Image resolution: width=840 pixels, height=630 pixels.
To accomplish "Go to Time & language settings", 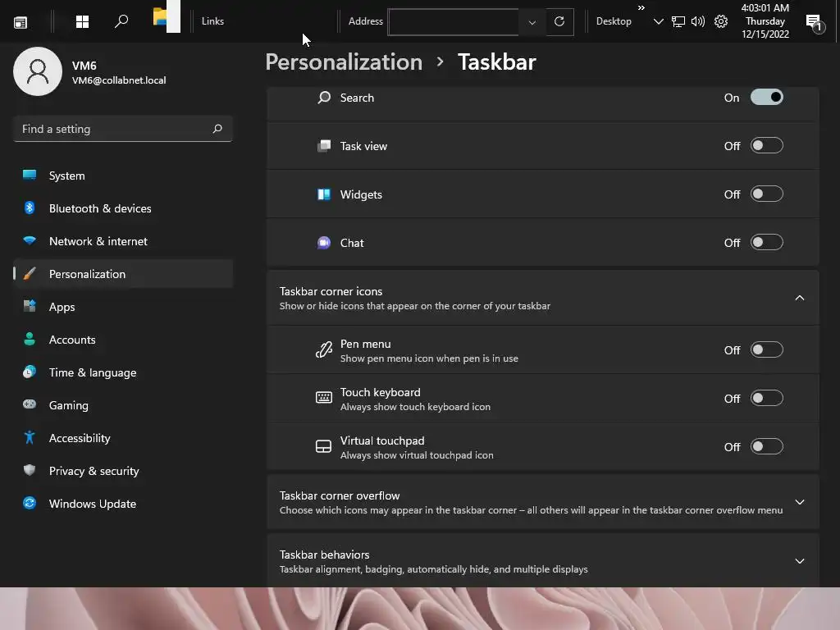I will pos(123,372).
